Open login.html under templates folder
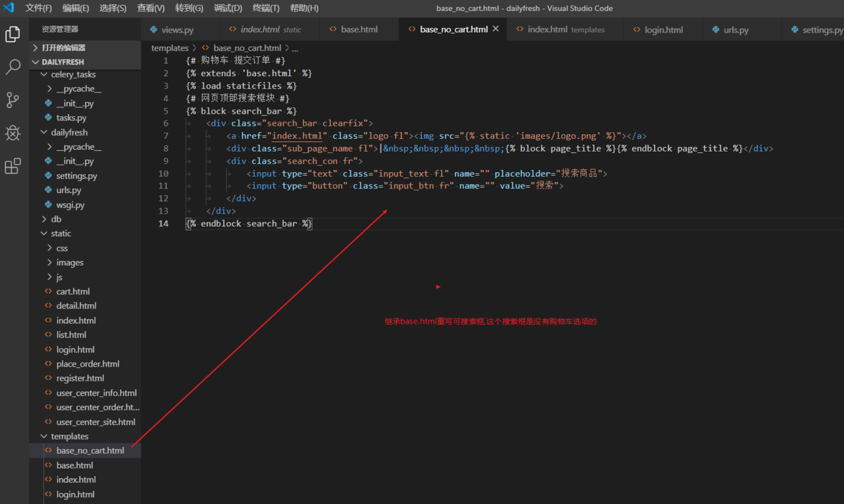844x504 pixels. click(85, 494)
